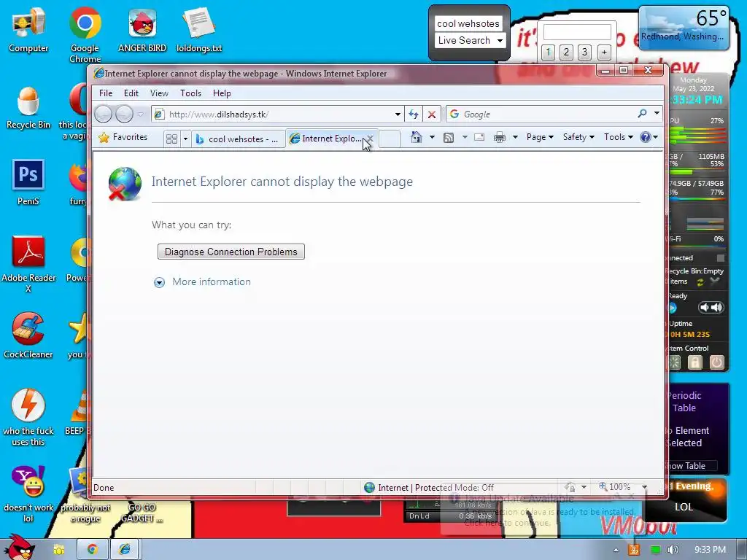Click the Read Mail icon in IE toolbar

click(x=479, y=137)
